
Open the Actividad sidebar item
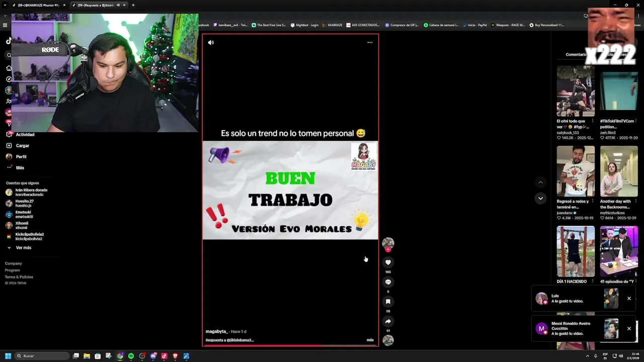click(x=20, y=134)
